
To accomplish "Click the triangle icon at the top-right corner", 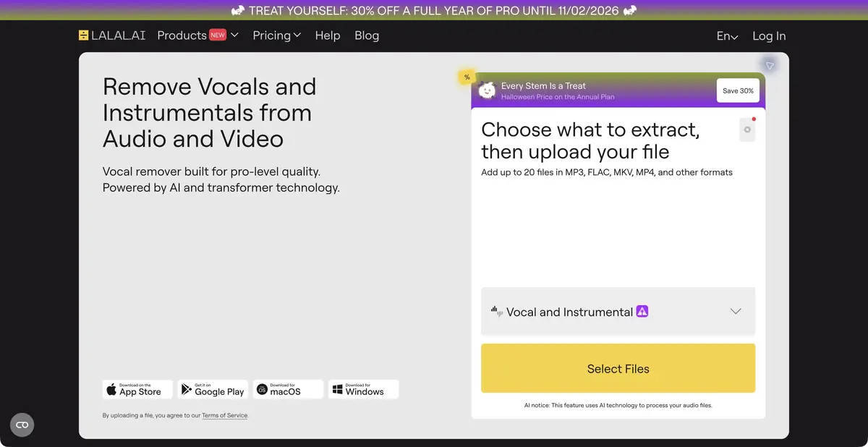I will (x=770, y=66).
